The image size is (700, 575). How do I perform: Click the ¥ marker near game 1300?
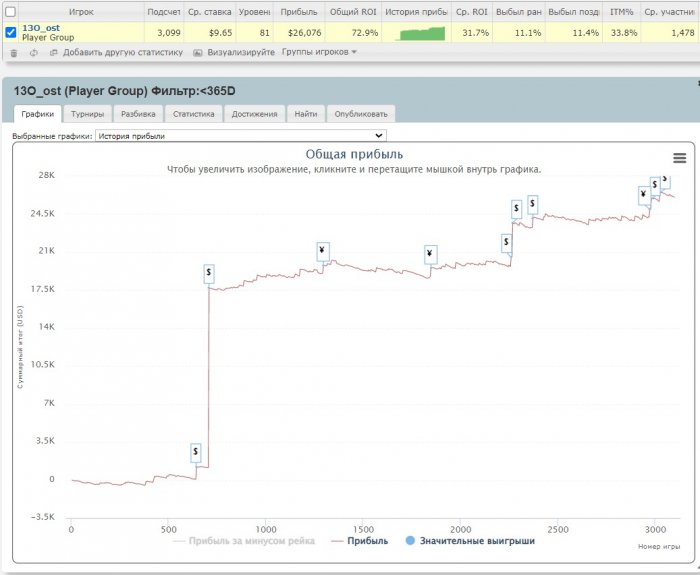pos(323,251)
